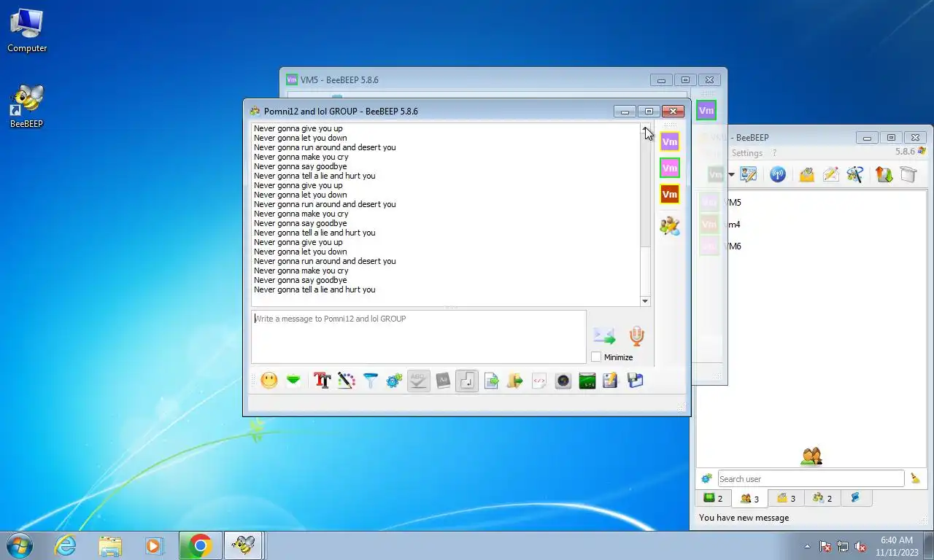
Task: Click the edit group members icon
Action: 670,226
